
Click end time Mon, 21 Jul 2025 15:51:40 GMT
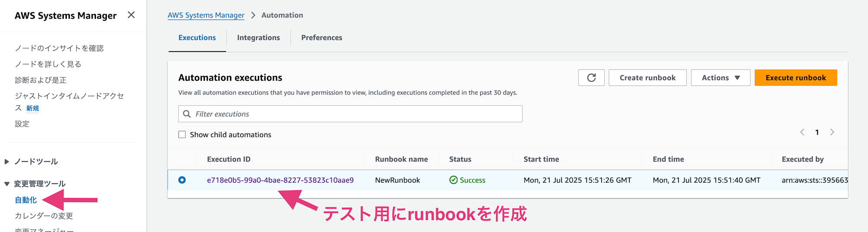707,180
